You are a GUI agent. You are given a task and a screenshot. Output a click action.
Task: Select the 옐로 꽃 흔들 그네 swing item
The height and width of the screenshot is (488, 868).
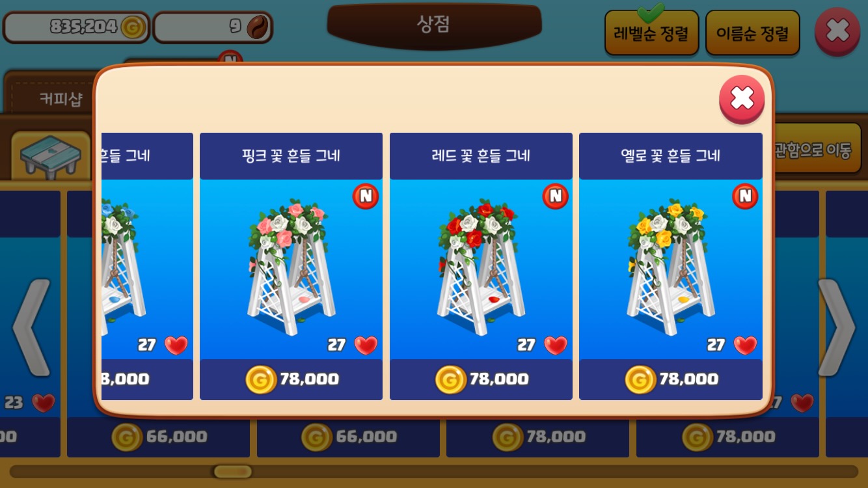point(671,267)
